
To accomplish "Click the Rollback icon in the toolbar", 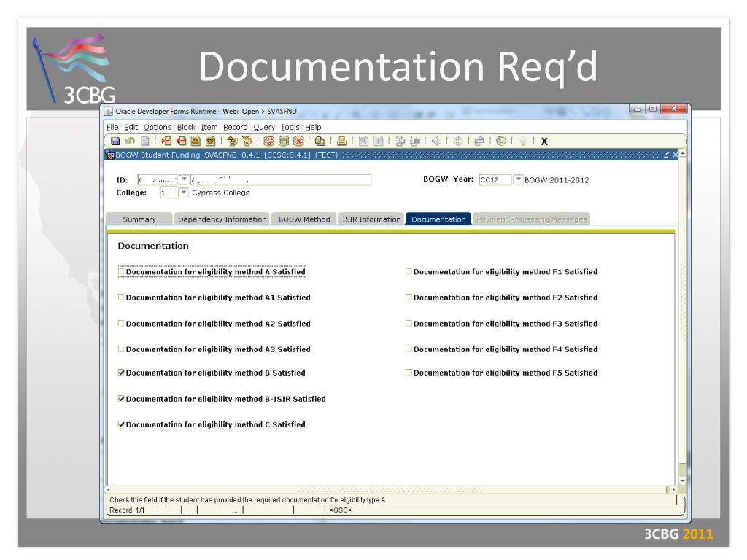I will [x=128, y=141].
